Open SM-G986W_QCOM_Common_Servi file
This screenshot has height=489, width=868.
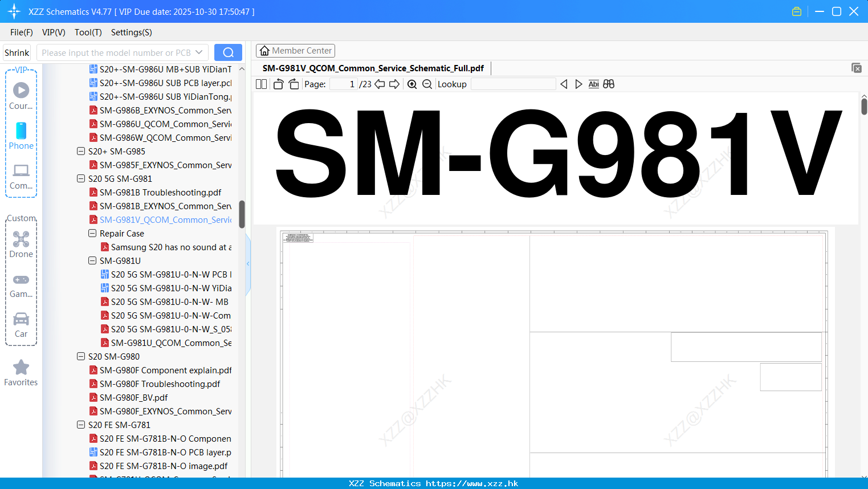160,137
